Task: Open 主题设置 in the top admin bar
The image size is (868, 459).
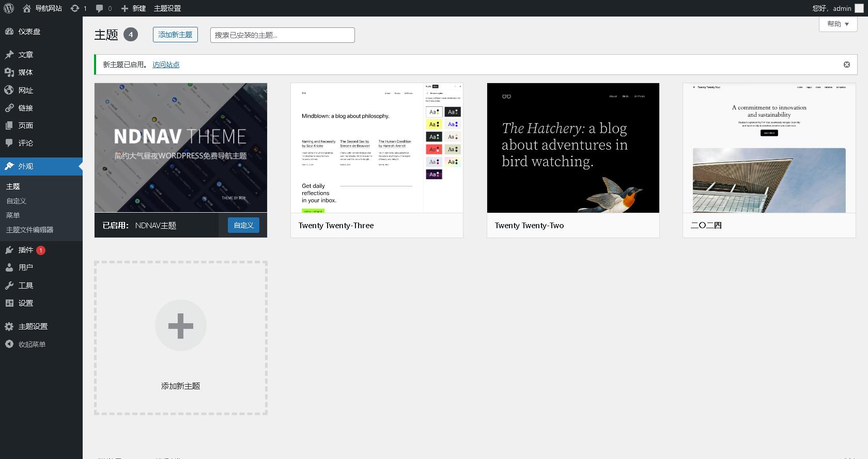Action: click(x=167, y=8)
